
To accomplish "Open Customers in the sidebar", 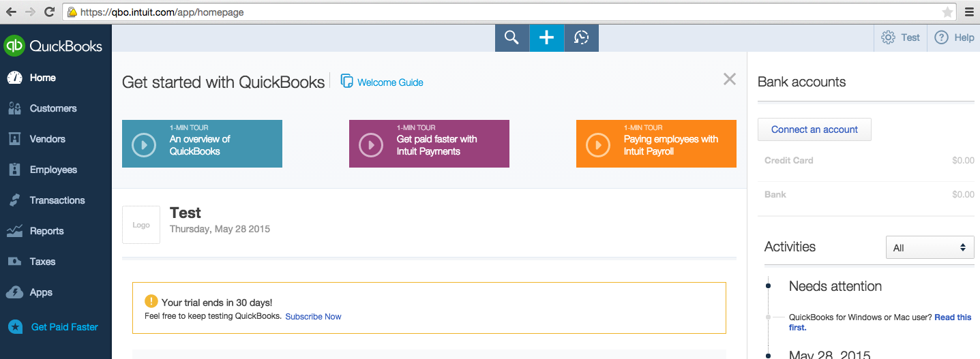I will point(53,108).
